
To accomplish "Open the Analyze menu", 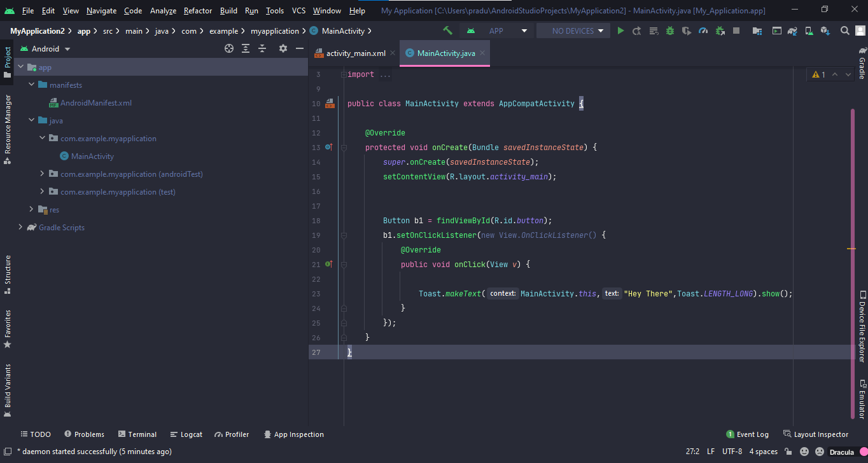I will (163, 11).
